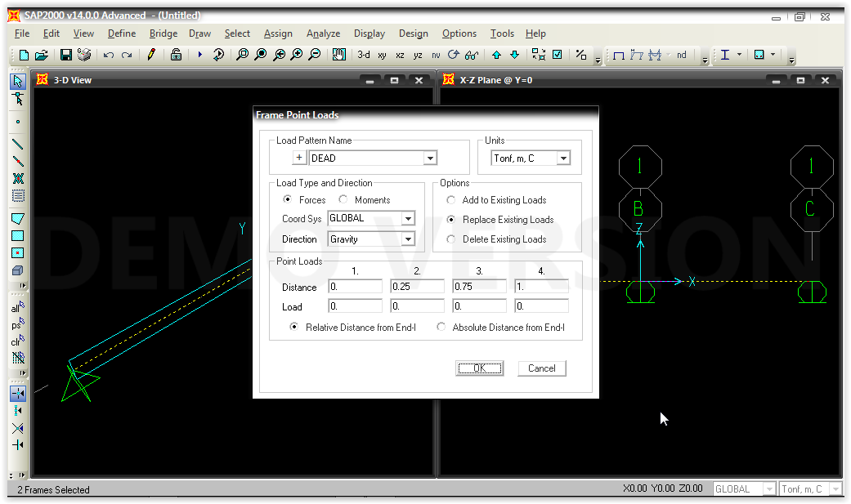Image resolution: width=851 pixels, height=504 pixels.
Task: Activate the Draw Frame element tool
Action: pos(17,142)
